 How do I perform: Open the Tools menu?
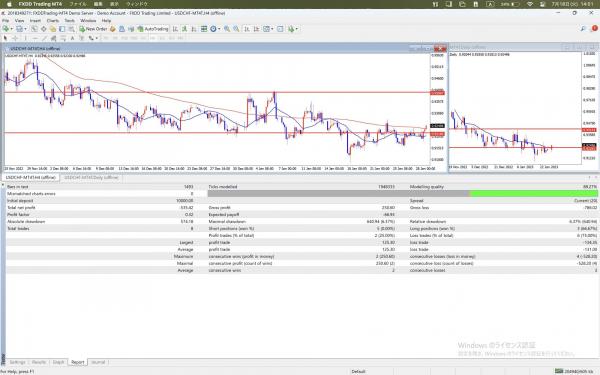(x=70, y=21)
